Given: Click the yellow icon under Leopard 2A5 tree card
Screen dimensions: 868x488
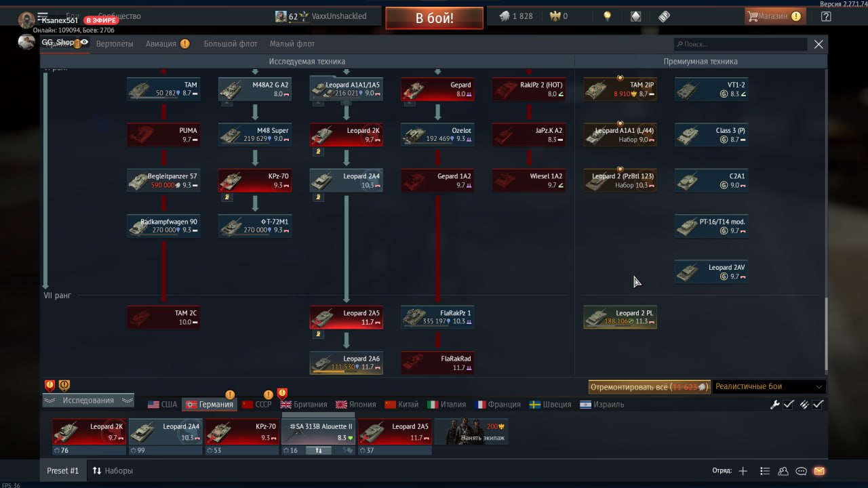Looking at the screenshot, I should coord(318,334).
